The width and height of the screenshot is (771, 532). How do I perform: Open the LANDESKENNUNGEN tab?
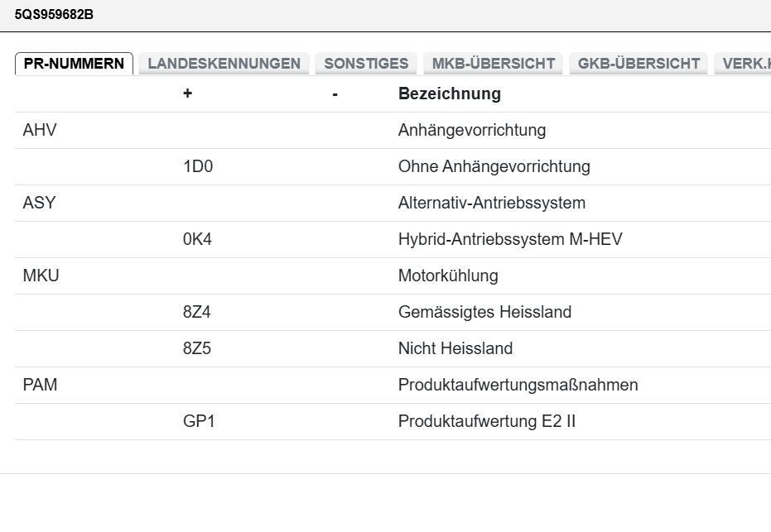[224, 64]
